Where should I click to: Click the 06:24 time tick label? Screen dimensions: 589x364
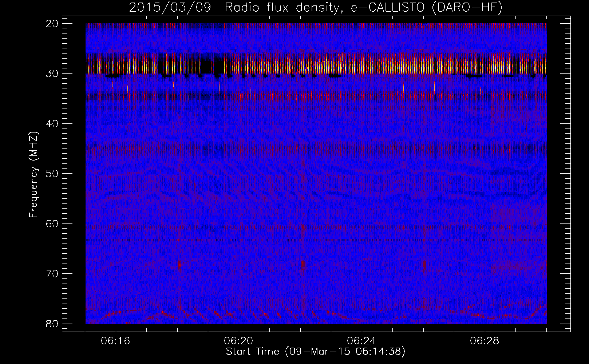(x=361, y=341)
